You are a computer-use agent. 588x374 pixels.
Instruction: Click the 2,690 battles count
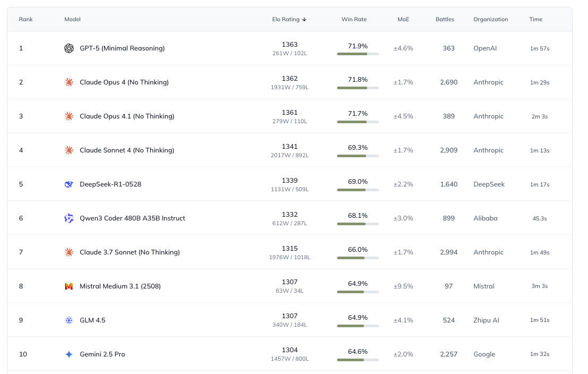pyautogui.click(x=448, y=82)
